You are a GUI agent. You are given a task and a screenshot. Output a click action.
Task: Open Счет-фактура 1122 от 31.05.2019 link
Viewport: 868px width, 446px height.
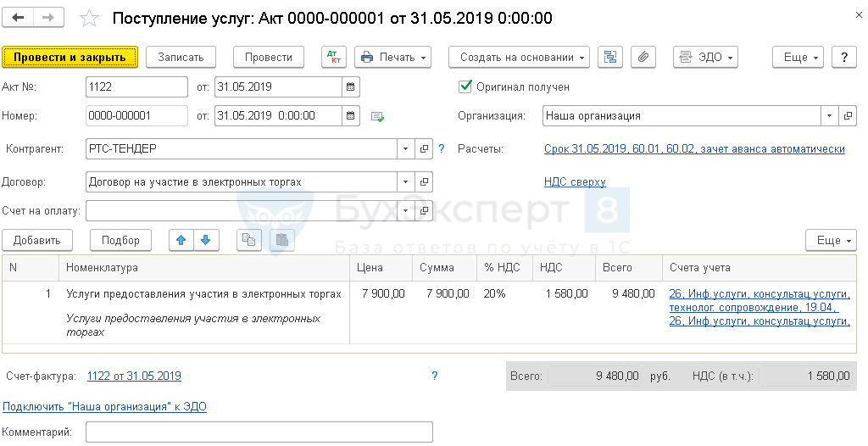pos(134,376)
